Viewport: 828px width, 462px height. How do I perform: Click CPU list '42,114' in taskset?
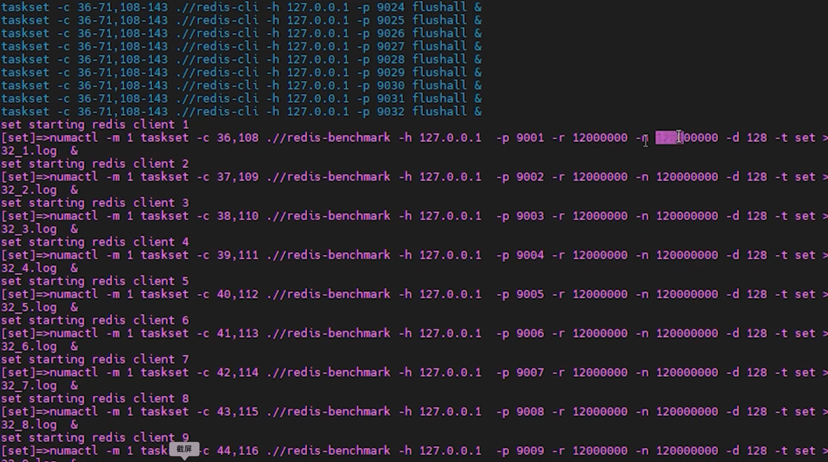238,372
